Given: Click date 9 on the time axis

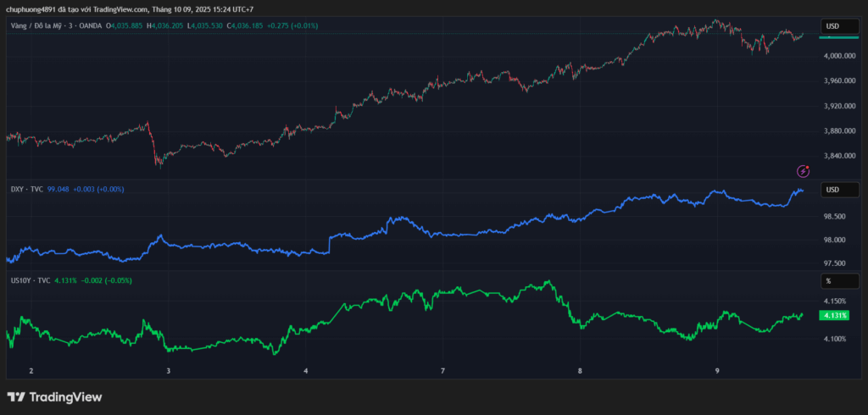Looking at the screenshot, I should tap(717, 371).
